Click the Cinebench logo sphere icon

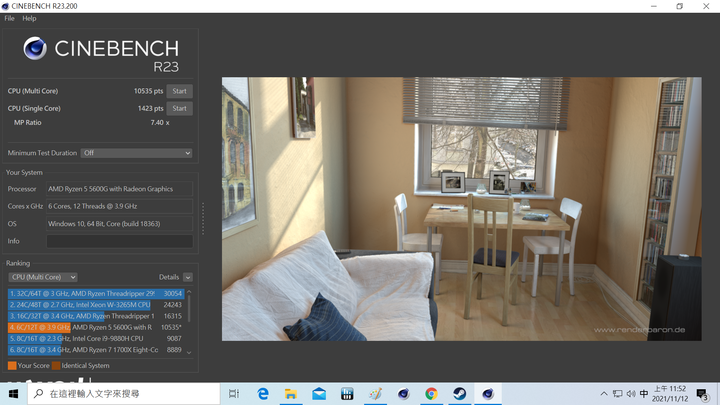click(x=35, y=48)
